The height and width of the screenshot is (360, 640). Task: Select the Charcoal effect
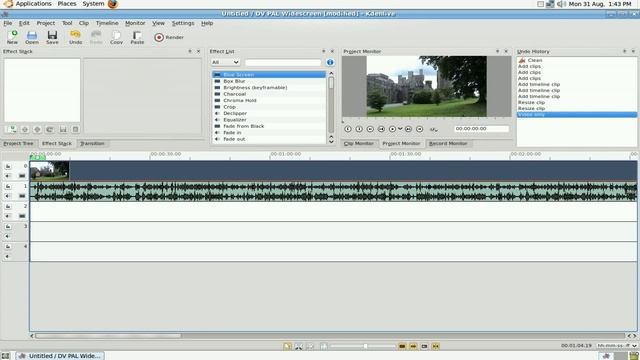[269, 94]
